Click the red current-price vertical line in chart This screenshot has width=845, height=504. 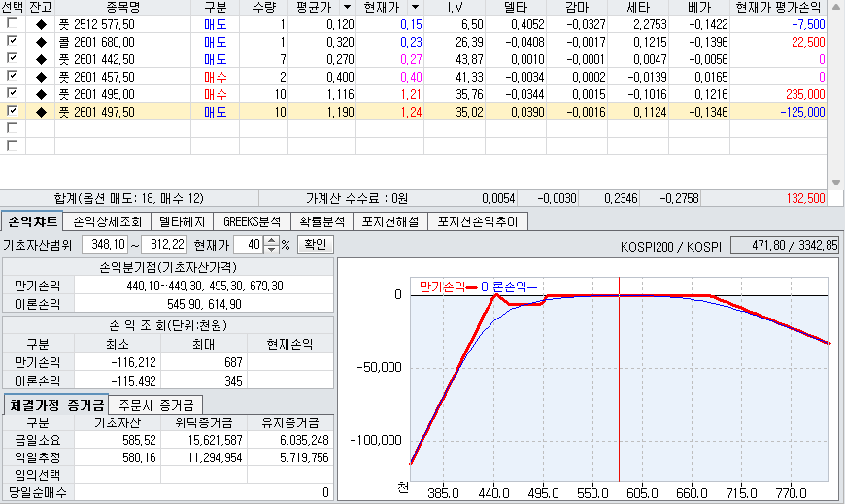[620, 379]
